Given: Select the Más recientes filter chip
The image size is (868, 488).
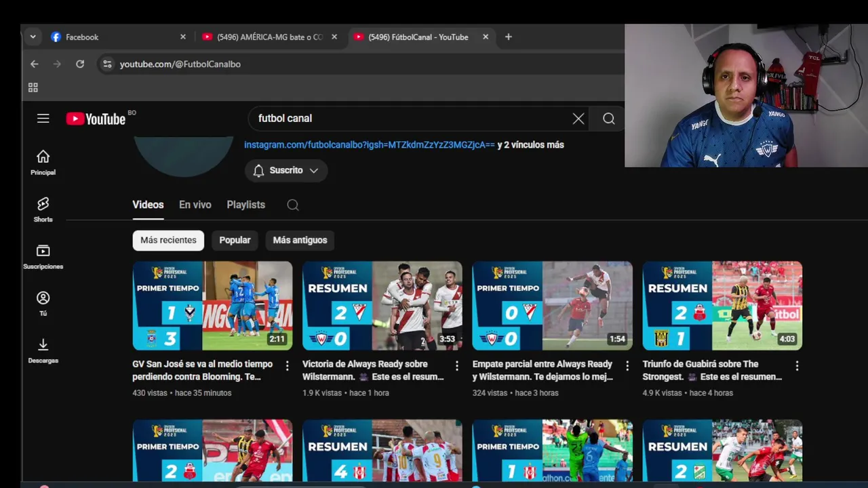Looking at the screenshot, I should click(x=168, y=240).
